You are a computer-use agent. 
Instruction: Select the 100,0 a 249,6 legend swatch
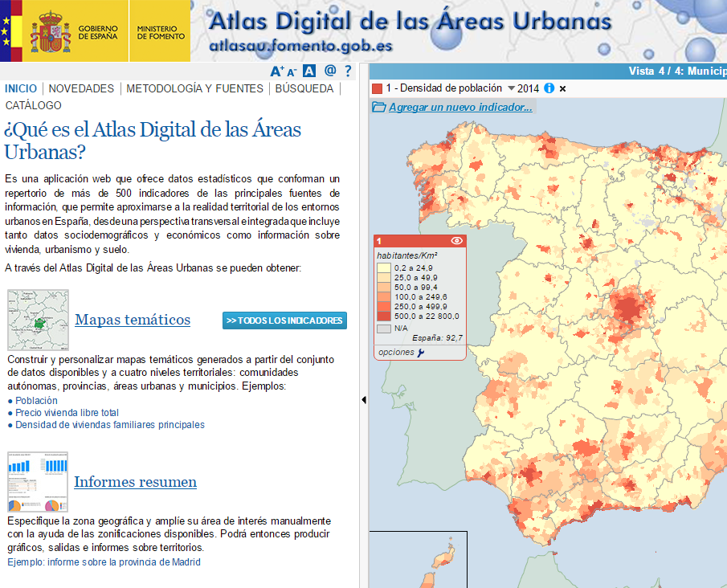[x=384, y=297]
